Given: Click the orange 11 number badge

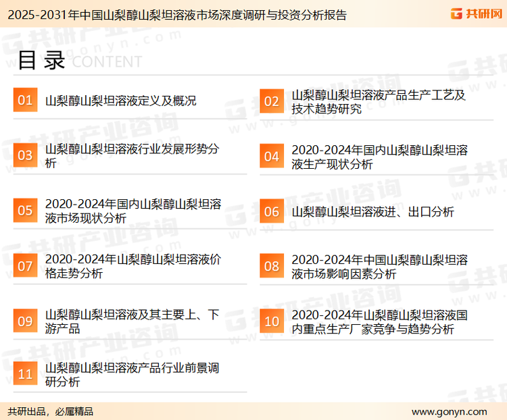Looking at the screenshot, I should point(25,373).
